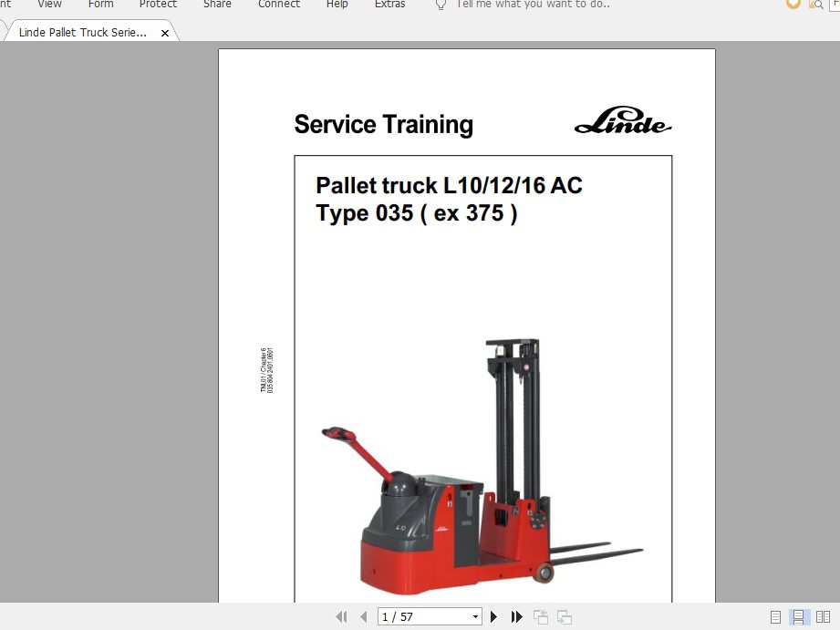Expand the page number dropdown arrow
The image size is (840, 630).
click(x=475, y=616)
